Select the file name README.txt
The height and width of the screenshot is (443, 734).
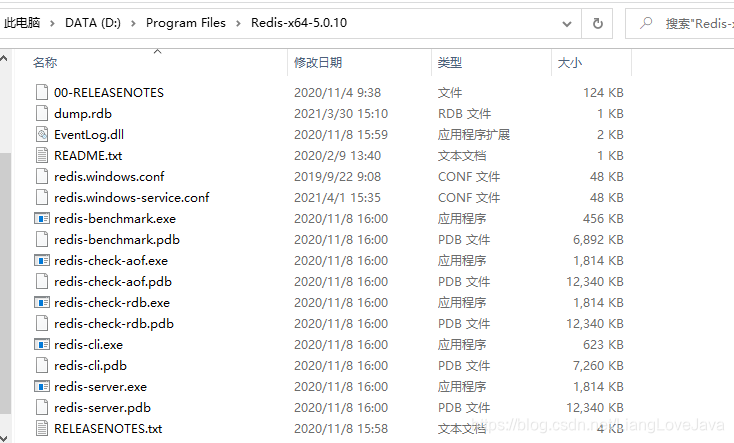click(88, 155)
